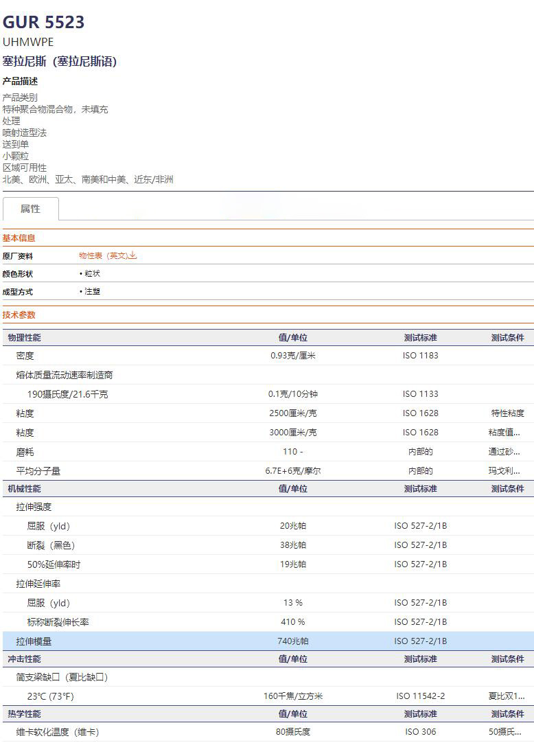
Task: Click the truncated 通过砂... condition cell
Action: pyautogui.click(x=504, y=452)
